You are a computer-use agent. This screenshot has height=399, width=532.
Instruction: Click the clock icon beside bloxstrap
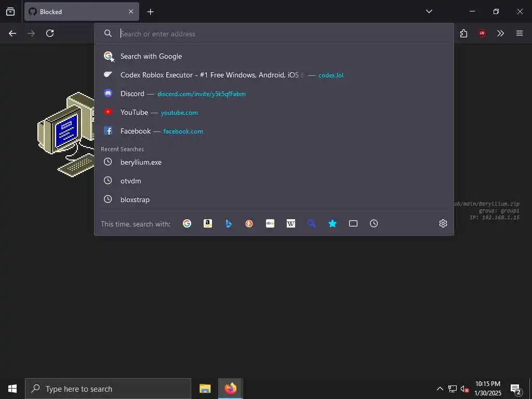tap(108, 199)
